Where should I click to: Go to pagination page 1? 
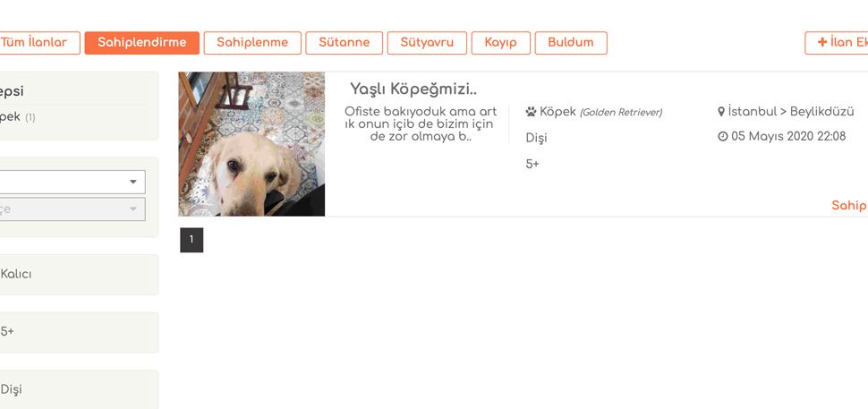tap(191, 240)
